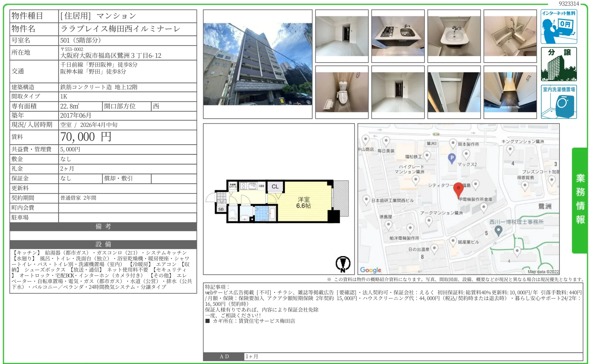Screen dimensions: 592x364
Task: Click the free internet 0円 icon
Action: (x=559, y=26)
